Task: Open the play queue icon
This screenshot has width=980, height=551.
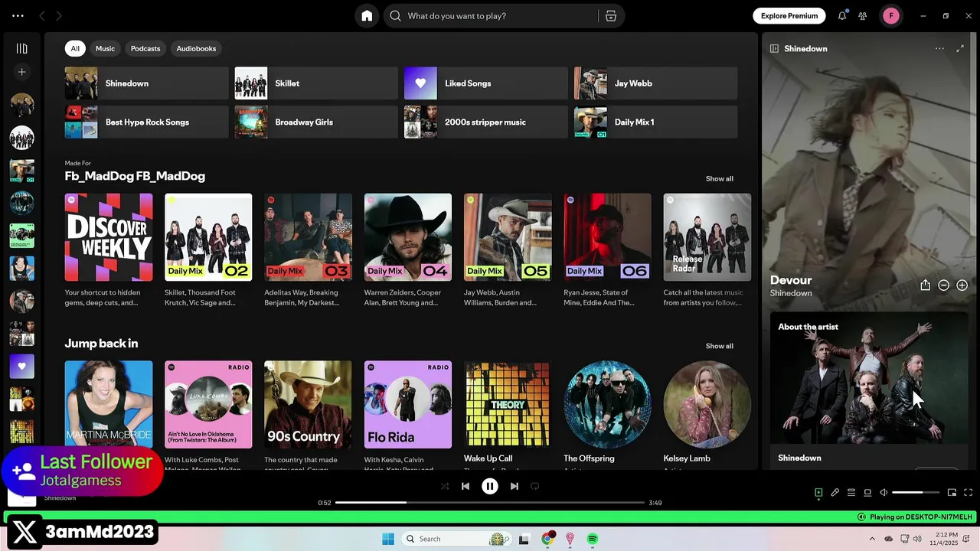Action: (x=851, y=493)
